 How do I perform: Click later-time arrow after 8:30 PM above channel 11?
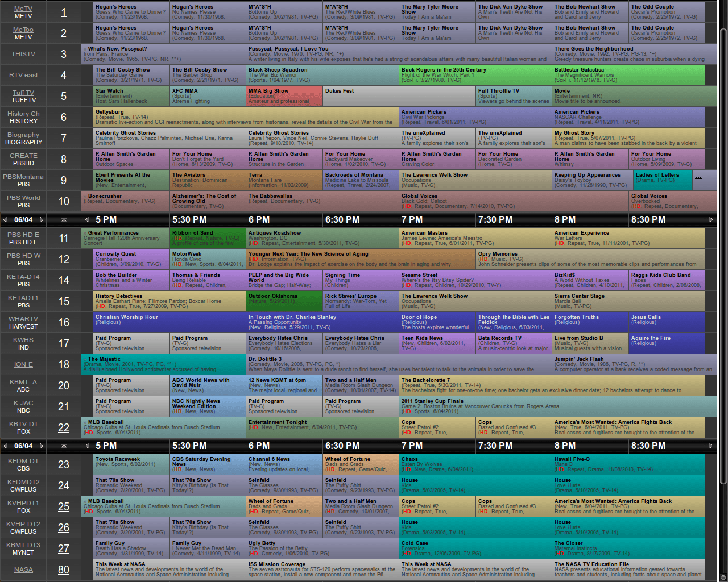click(x=710, y=219)
